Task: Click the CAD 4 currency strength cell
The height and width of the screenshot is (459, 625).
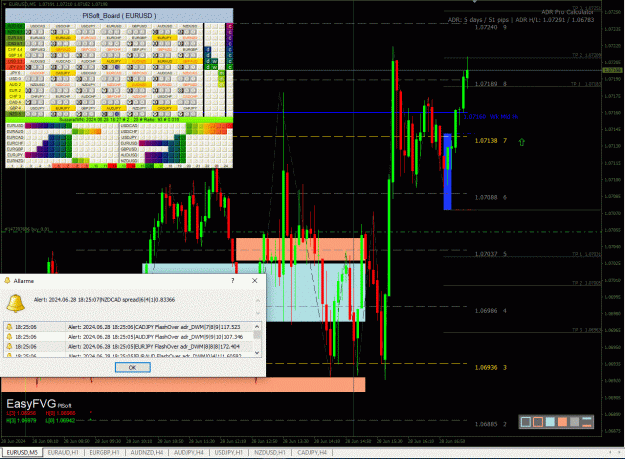Action: click(x=15, y=102)
